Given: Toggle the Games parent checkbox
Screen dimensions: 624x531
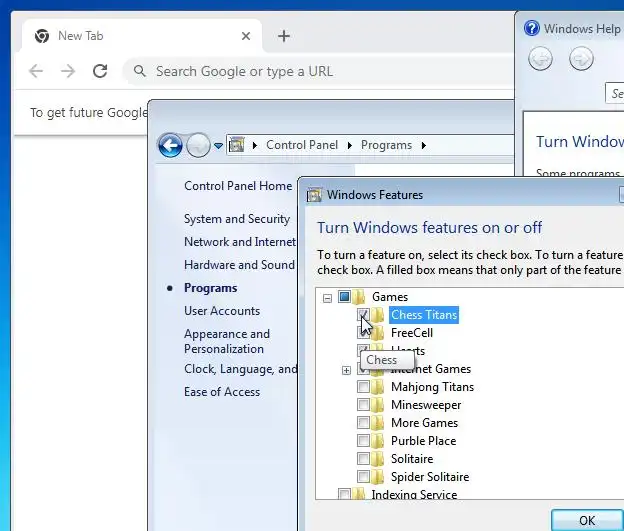Looking at the screenshot, I should (x=344, y=297).
